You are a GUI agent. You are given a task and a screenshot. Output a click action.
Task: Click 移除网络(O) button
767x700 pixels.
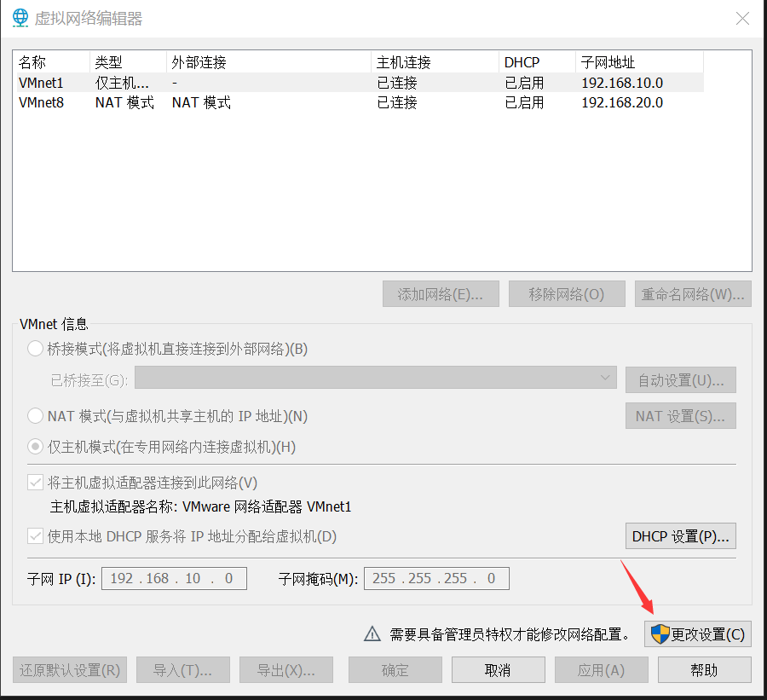[x=567, y=293]
